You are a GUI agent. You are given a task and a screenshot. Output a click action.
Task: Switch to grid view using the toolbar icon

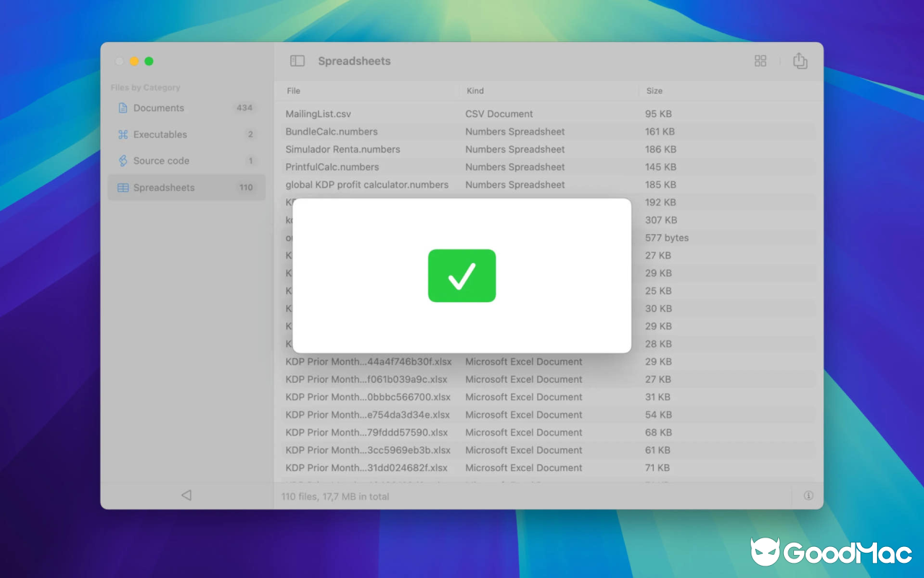click(760, 61)
